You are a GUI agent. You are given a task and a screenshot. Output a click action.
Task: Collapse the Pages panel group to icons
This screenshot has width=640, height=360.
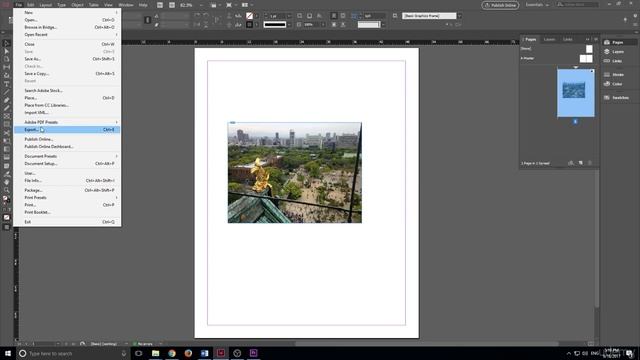pyautogui.click(x=588, y=39)
